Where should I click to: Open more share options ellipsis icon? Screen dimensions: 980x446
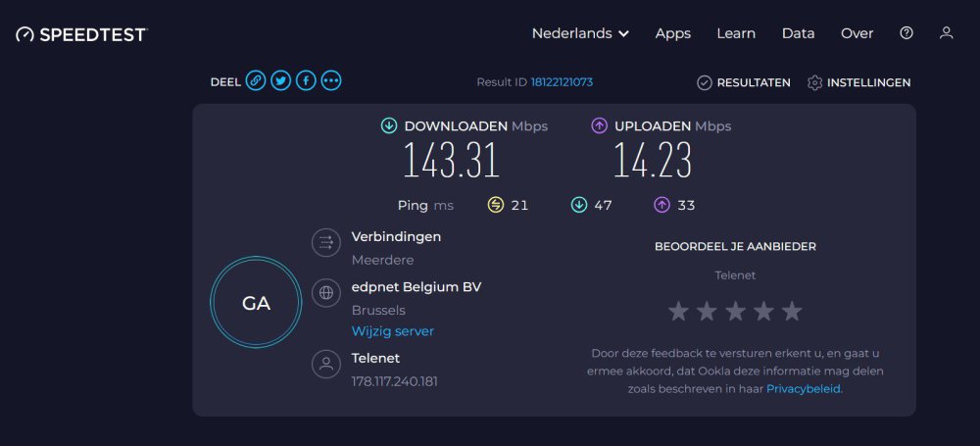331,81
